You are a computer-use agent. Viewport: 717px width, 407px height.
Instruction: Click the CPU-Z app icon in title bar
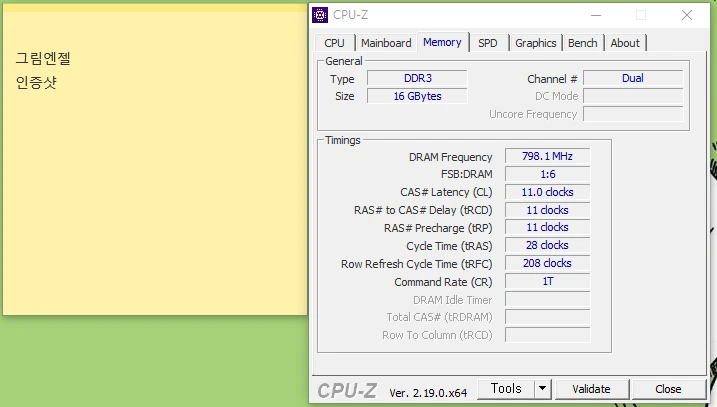[x=320, y=15]
